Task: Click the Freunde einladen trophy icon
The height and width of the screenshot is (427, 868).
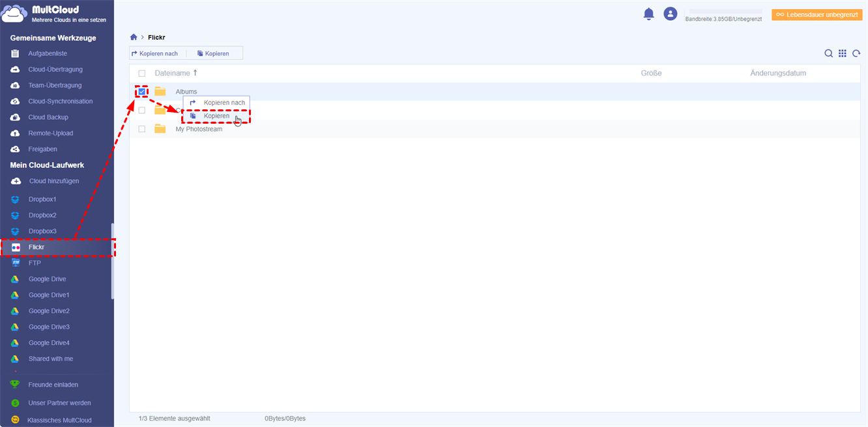Action: pyautogui.click(x=15, y=385)
